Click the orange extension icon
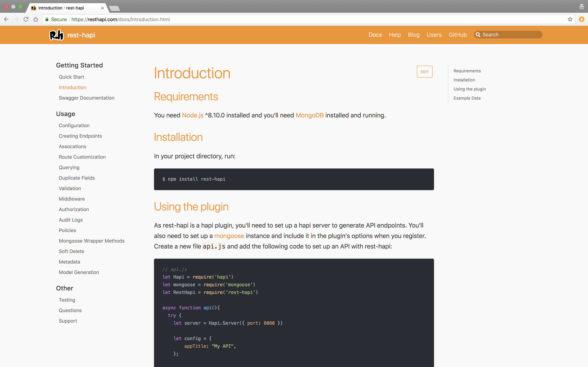Image resolution: width=588 pixels, height=367 pixels. point(582,19)
